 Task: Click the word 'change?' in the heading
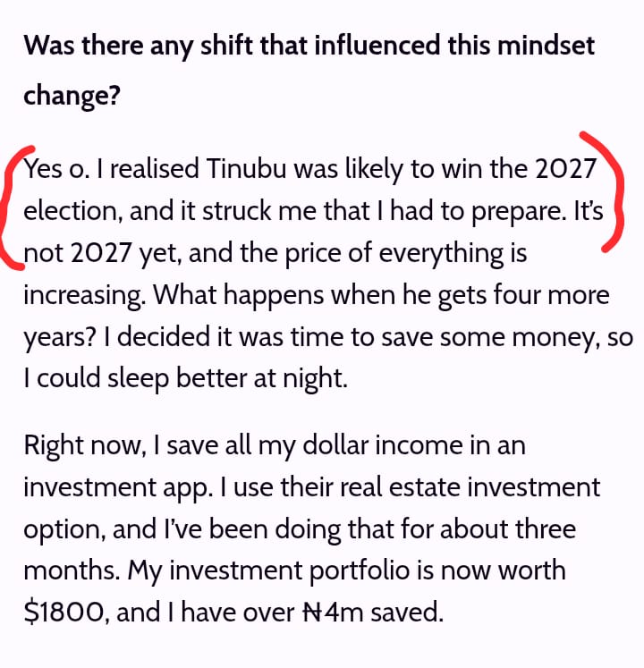72,97
